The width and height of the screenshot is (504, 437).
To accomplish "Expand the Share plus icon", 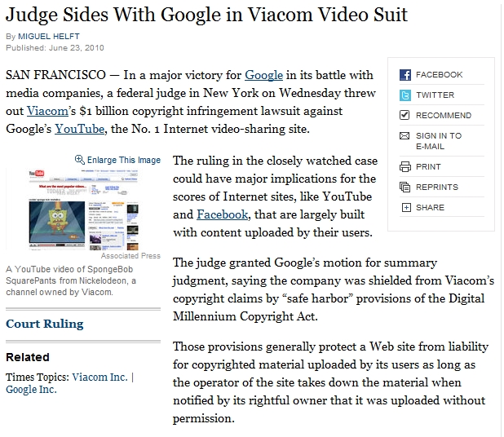I will 406,208.
